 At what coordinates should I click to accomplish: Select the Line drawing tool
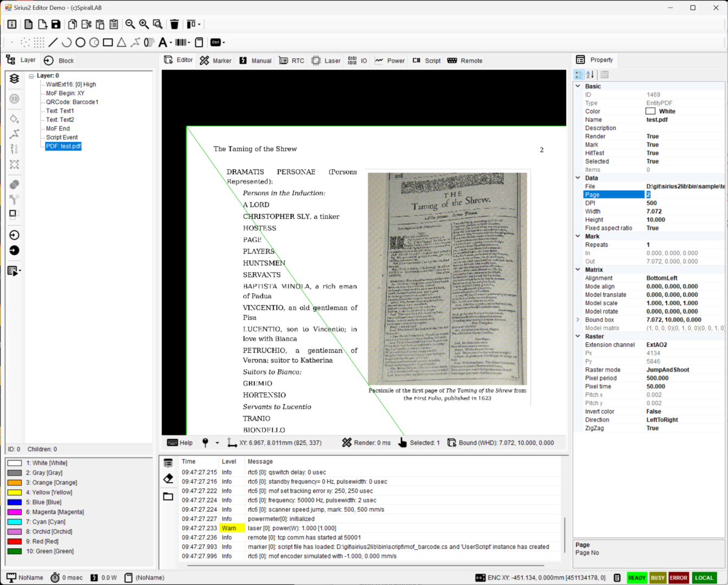(x=53, y=42)
